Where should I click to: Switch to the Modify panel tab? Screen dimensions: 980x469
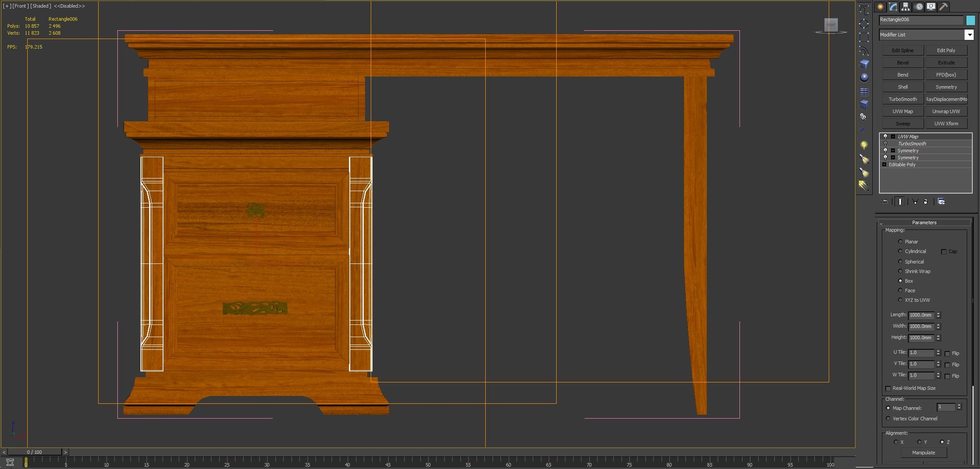tap(893, 7)
